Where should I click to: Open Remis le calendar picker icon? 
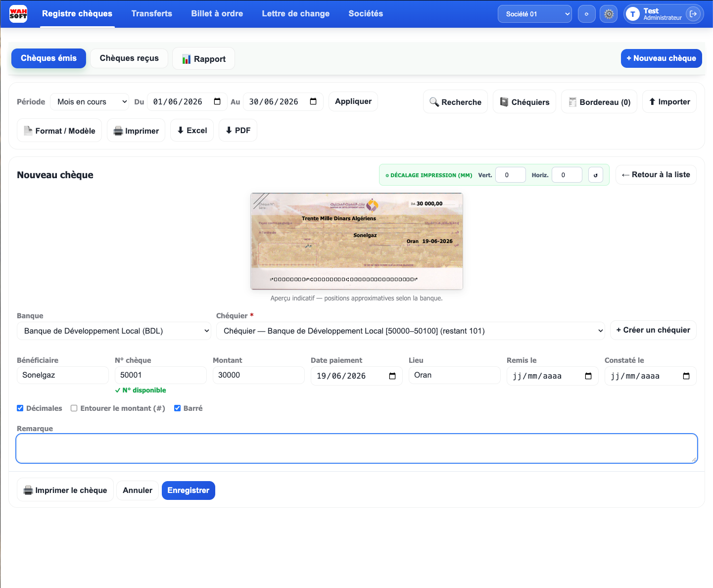pos(588,376)
